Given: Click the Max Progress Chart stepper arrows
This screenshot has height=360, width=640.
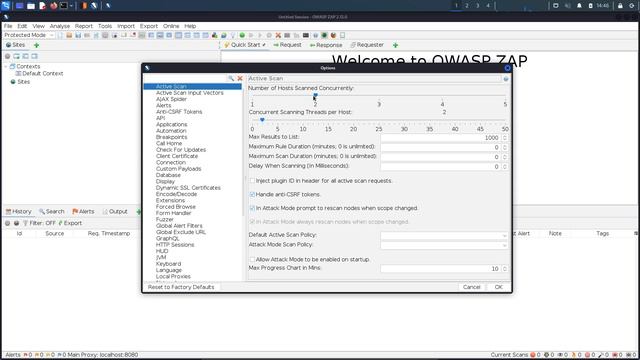Looking at the screenshot, I should pyautogui.click(x=505, y=269).
